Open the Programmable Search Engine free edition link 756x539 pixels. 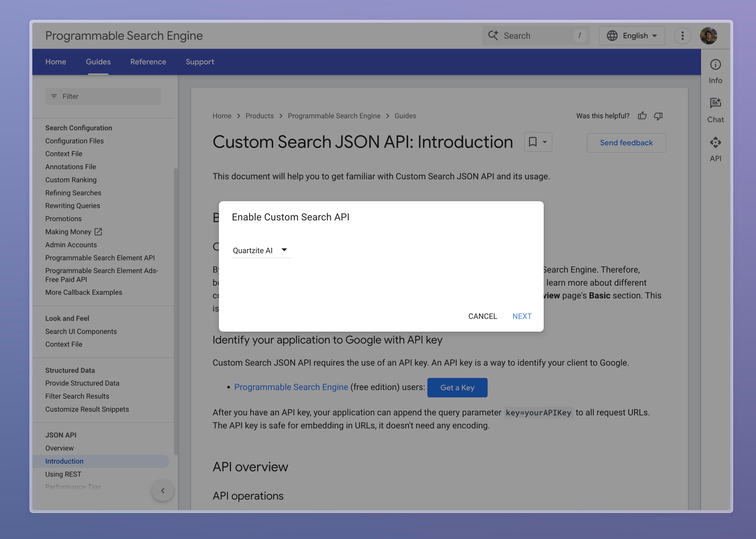point(291,387)
